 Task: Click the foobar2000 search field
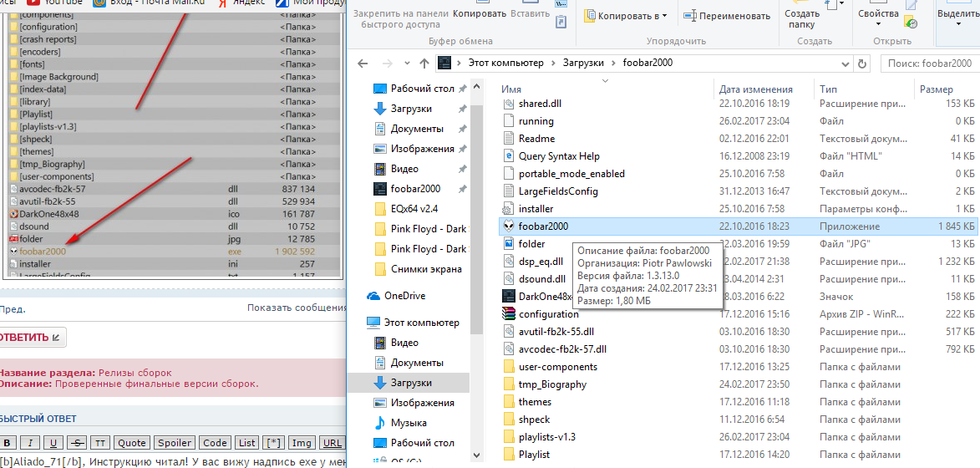click(x=927, y=63)
